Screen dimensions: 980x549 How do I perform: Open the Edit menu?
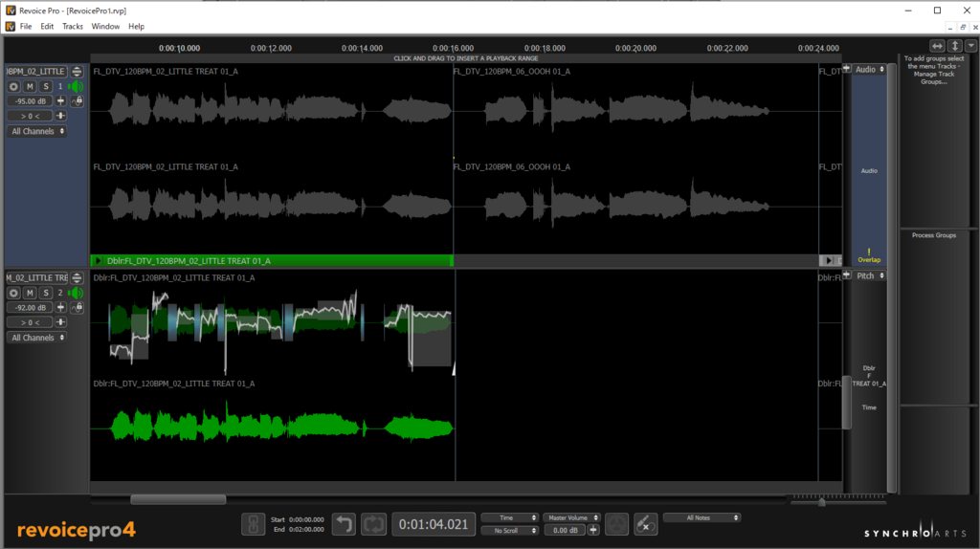[47, 26]
